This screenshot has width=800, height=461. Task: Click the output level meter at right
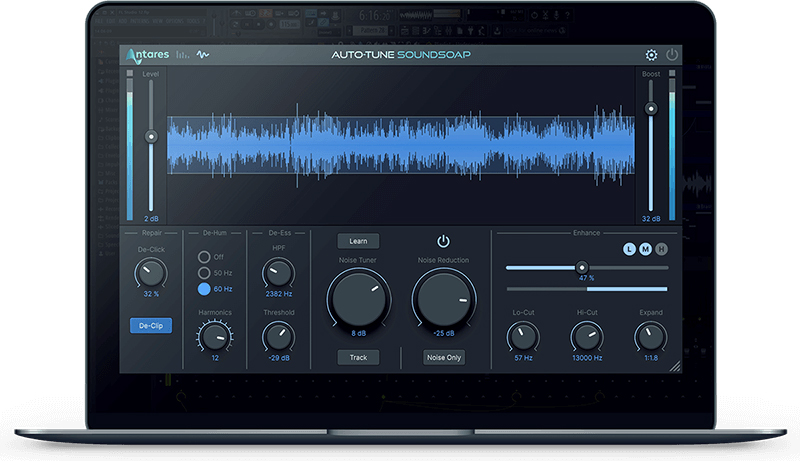(672, 145)
